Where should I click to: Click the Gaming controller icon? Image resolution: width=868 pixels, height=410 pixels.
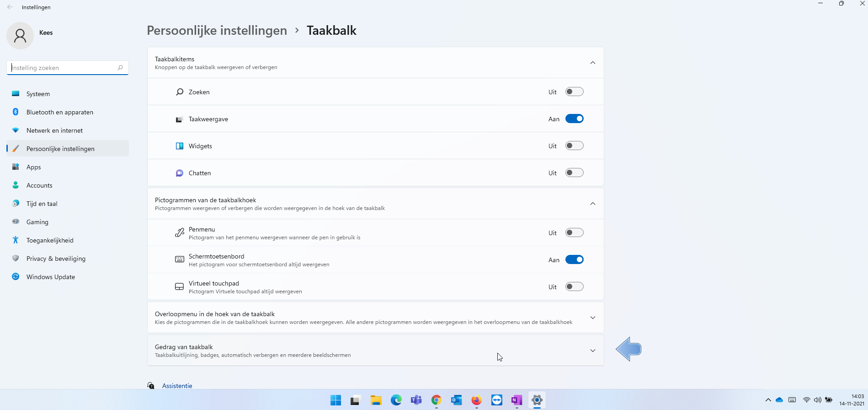[16, 222]
